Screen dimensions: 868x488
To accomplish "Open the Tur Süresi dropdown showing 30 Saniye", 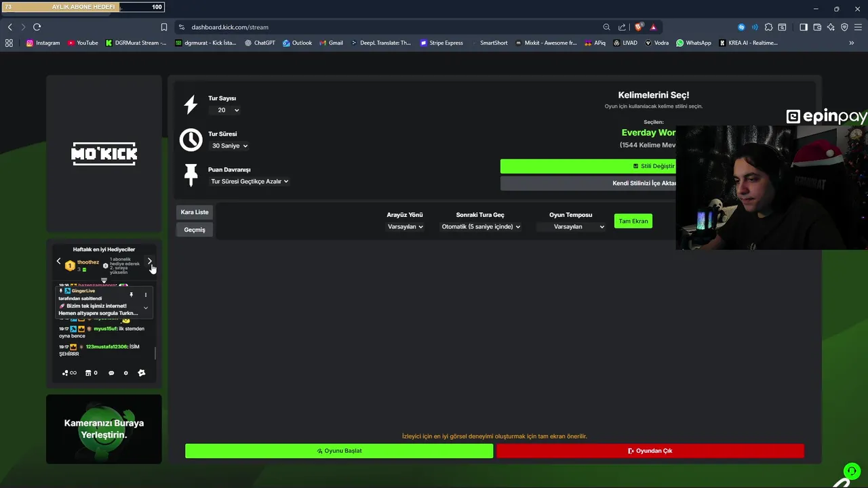I will point(229,146).
